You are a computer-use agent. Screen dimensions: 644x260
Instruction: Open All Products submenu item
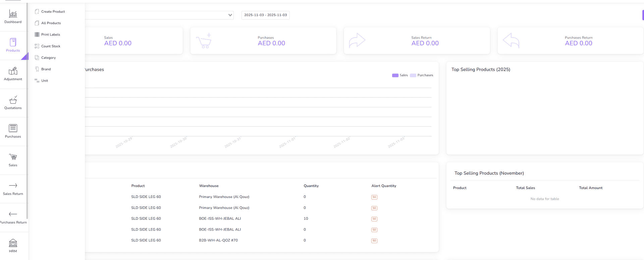[51, 23]
